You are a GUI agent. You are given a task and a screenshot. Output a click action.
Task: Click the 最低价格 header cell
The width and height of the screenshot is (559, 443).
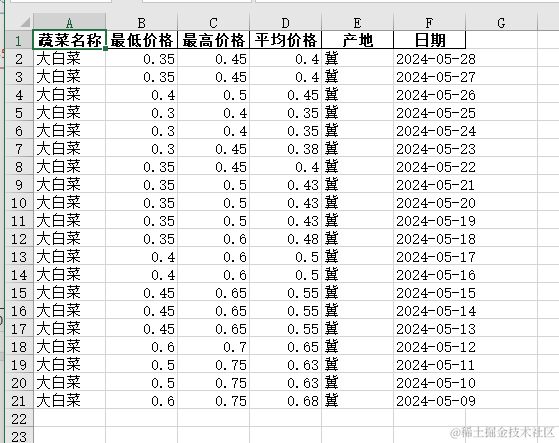[142, 40]
